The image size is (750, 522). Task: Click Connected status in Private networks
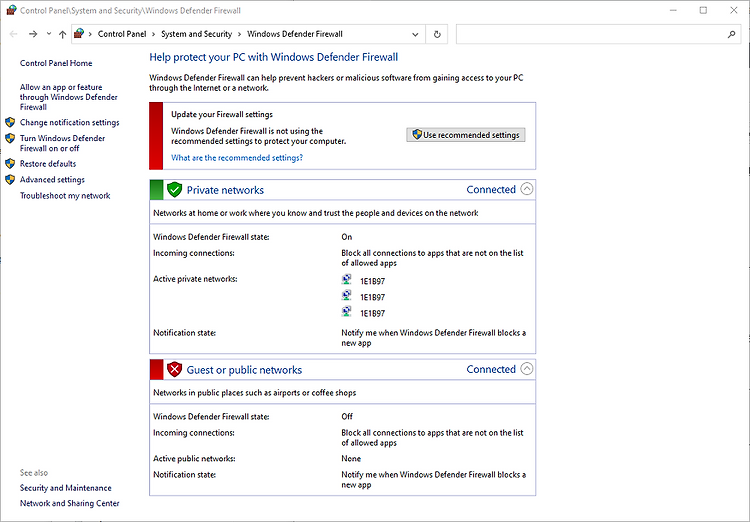coord(491,189)
